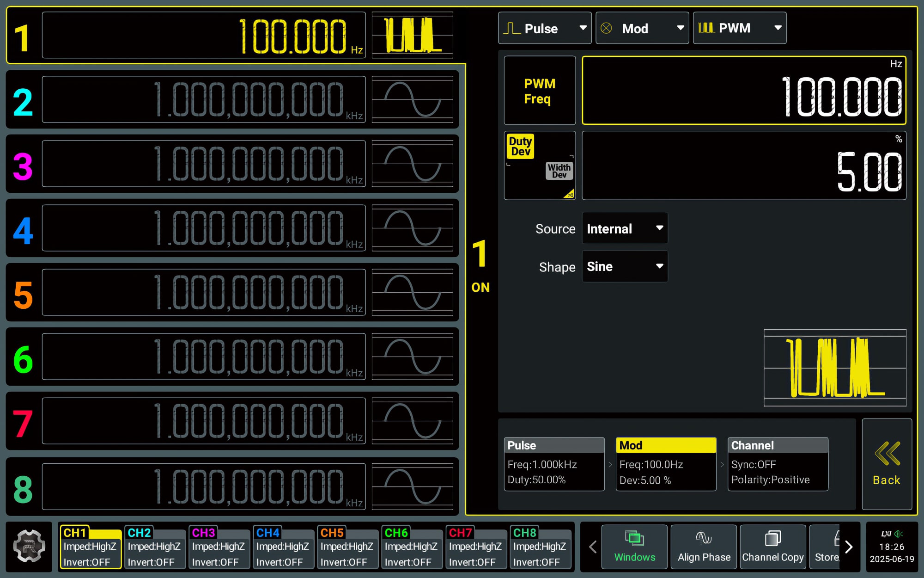Open the Mod summary tab
Viewport: 924px width, 578px height.
pyautogui.click(x=666, y=464)
